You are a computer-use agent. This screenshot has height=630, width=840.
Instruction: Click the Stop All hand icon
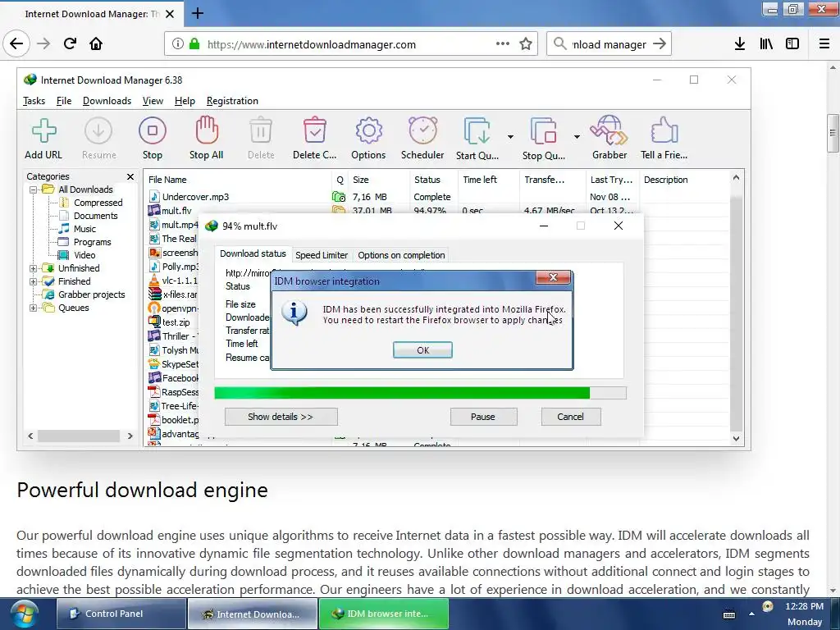pos(206,130)
